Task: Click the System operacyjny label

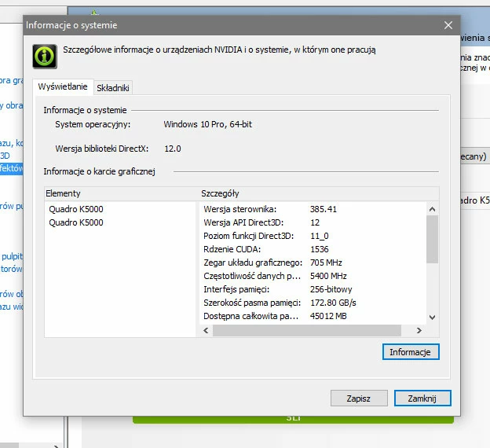Action: (x=93, y=124)
